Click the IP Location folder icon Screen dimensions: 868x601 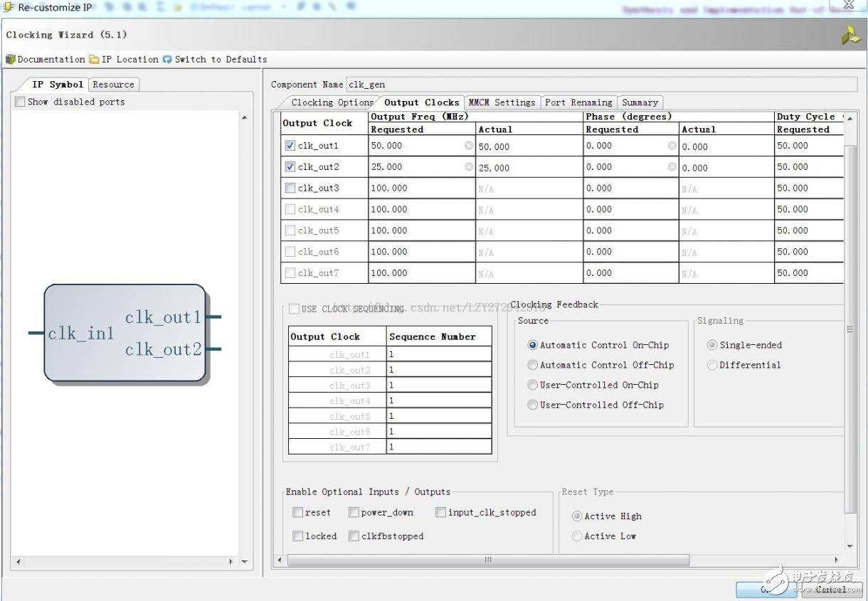(94, 59)
